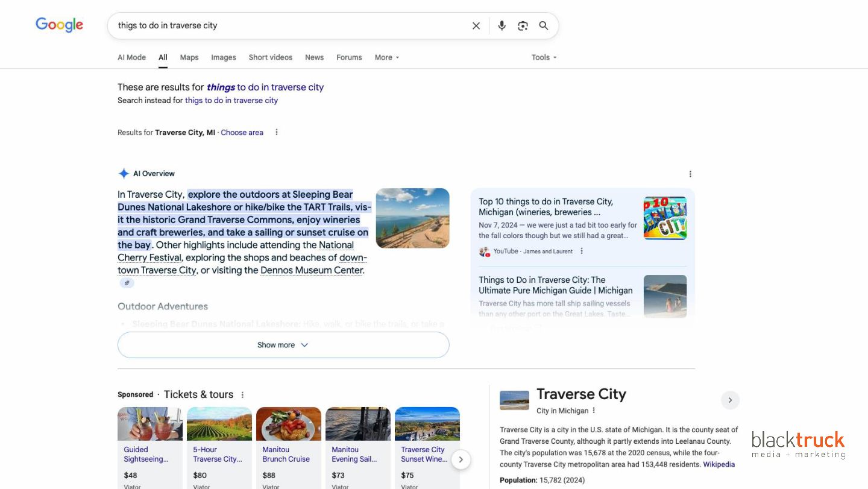
Task: Open the Top 10 video thumbnail
Action: (665, 218)
